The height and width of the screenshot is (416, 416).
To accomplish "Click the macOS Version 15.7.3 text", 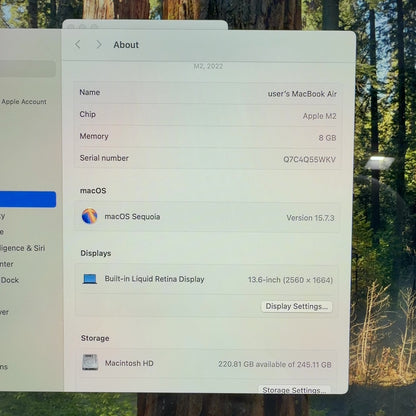I will (310, 218).
